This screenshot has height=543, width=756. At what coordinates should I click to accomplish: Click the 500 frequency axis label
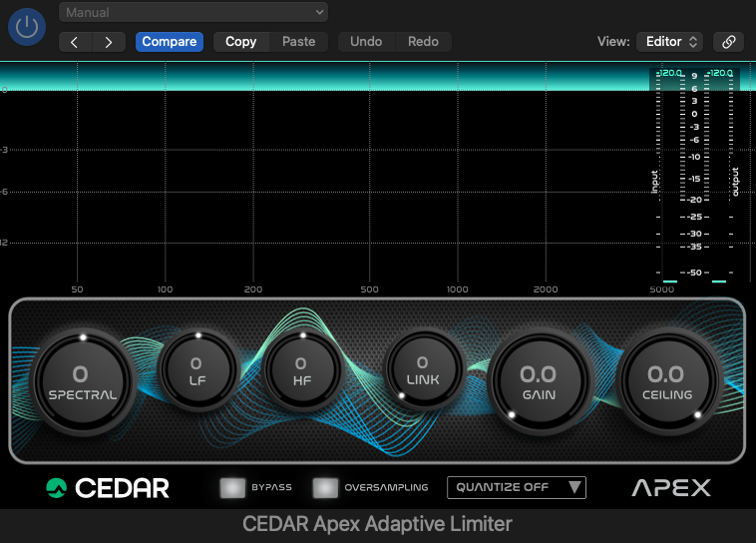[x=370, y=289]
